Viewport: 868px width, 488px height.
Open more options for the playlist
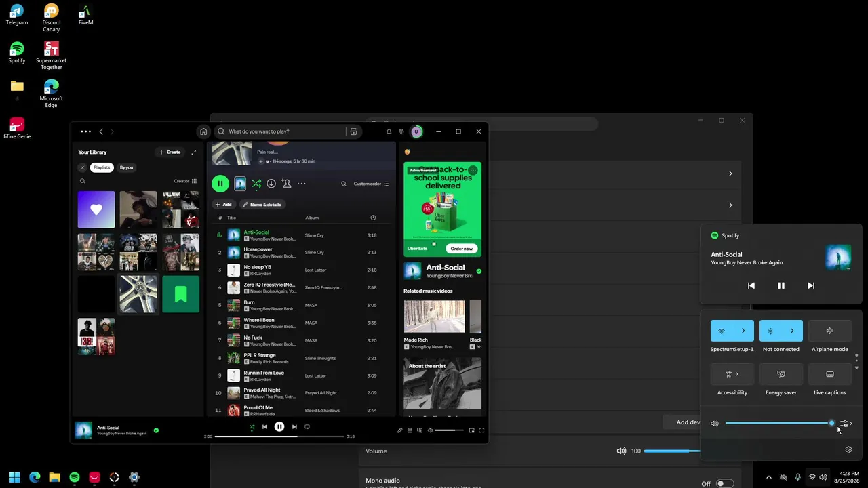tap(302, 184)
